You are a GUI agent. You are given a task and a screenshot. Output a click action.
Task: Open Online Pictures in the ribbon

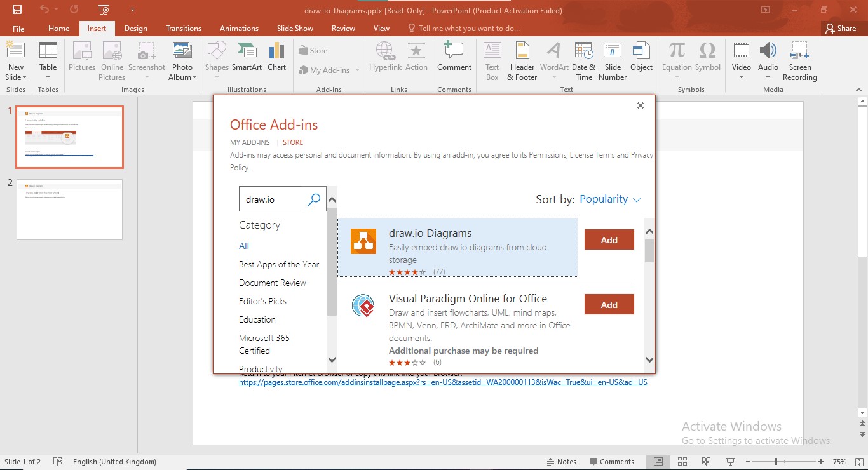(112, 61)
